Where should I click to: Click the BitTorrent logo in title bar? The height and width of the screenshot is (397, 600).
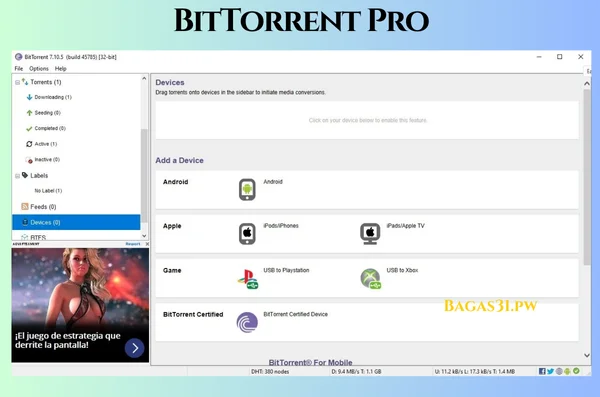18,57
